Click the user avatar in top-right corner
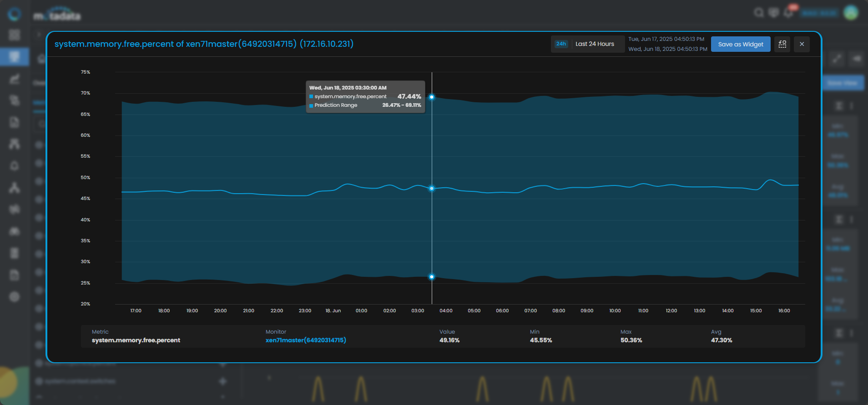The image size is (868, 405). [851, 13]
